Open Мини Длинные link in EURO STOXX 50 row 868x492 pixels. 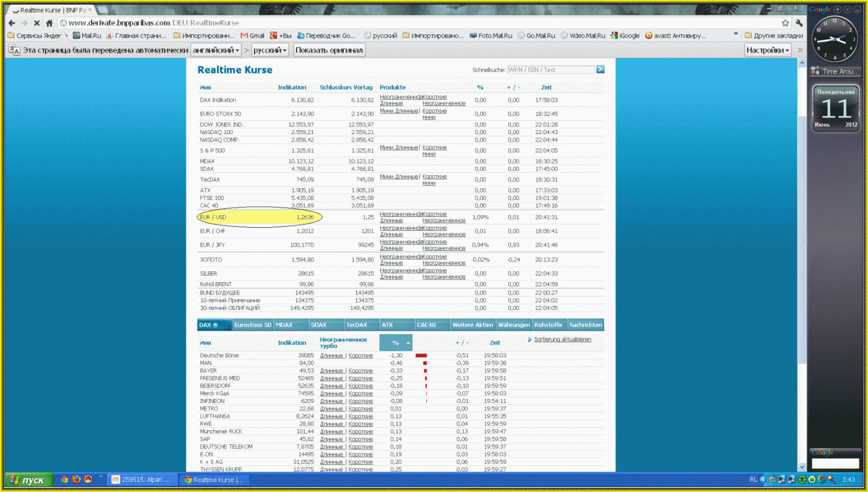[399, 111]
